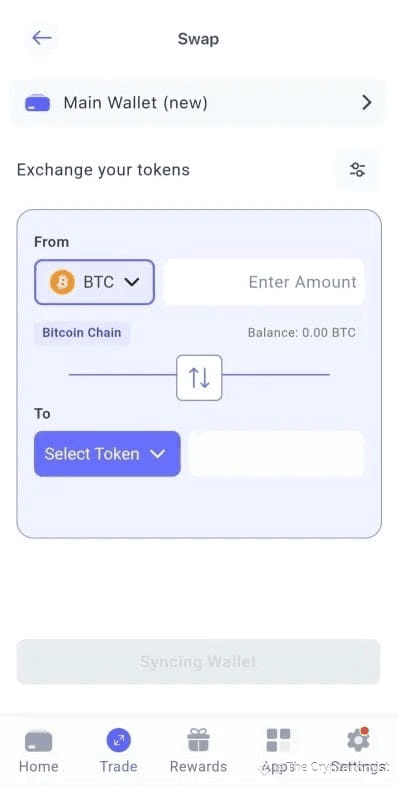Viewport: 397px width, 785px height.
Task: Open the Apps grid icon
Action: (x=278, y=740)
